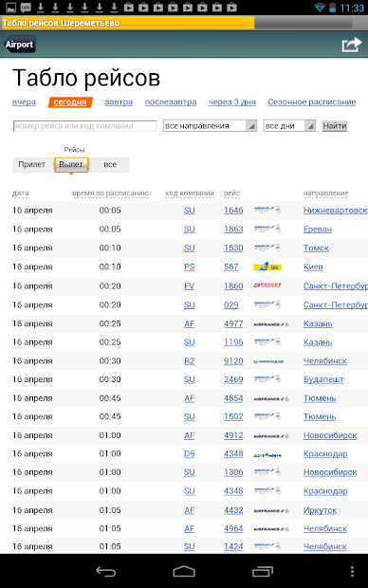Viewport: 368px width, 588px height.
Task: Click Air France logo on flight 4977 row
Action: (x=271, y=324)
